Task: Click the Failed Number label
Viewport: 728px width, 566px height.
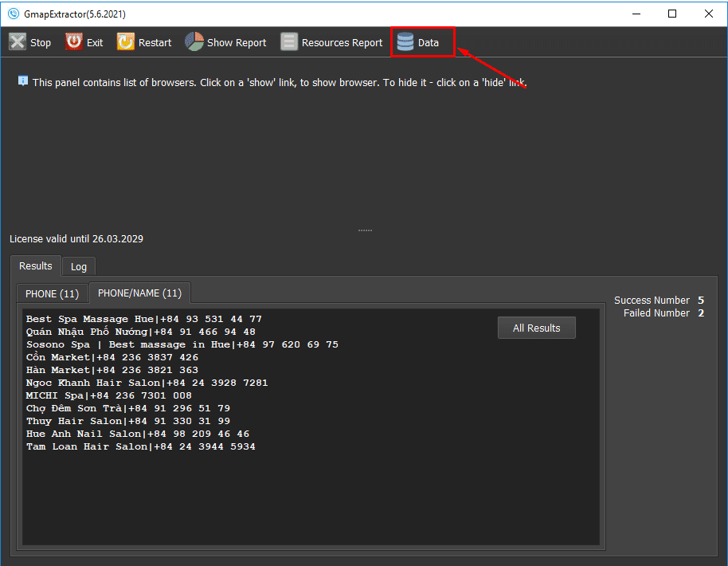Action: (656, 313)
